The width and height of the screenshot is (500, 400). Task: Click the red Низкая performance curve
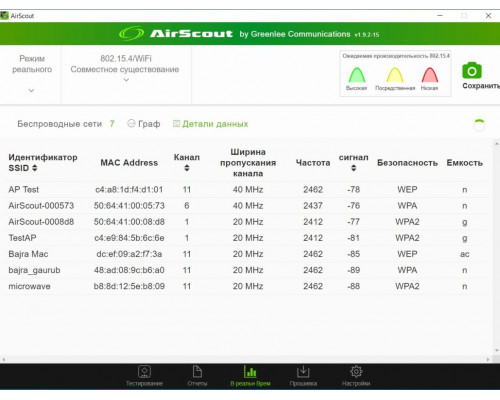click(x=430, y=75)
